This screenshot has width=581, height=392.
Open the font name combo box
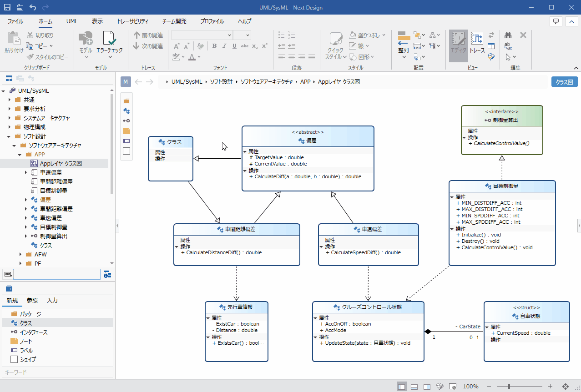202,35
